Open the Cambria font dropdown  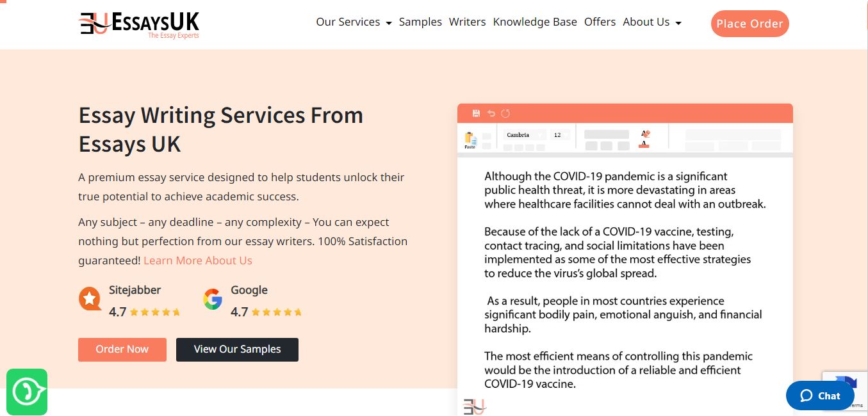[524, 135]
